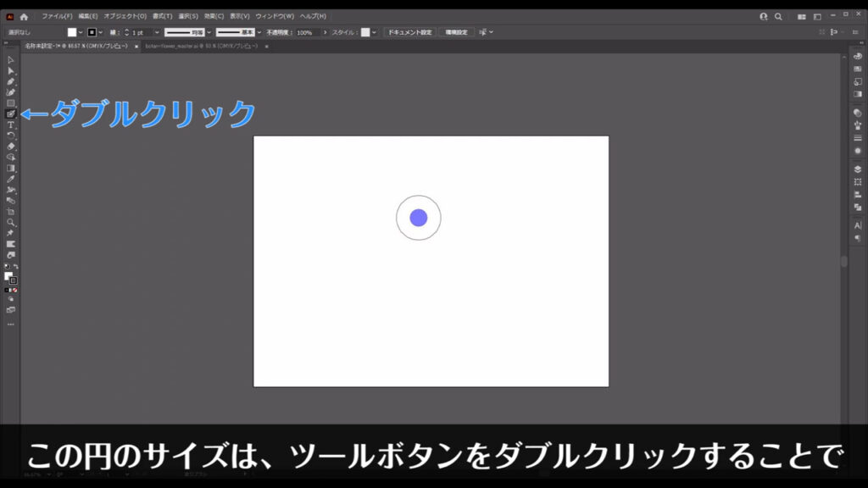Open stroke weight dropdown
This screenshot has height=488, width=868.
157,33
